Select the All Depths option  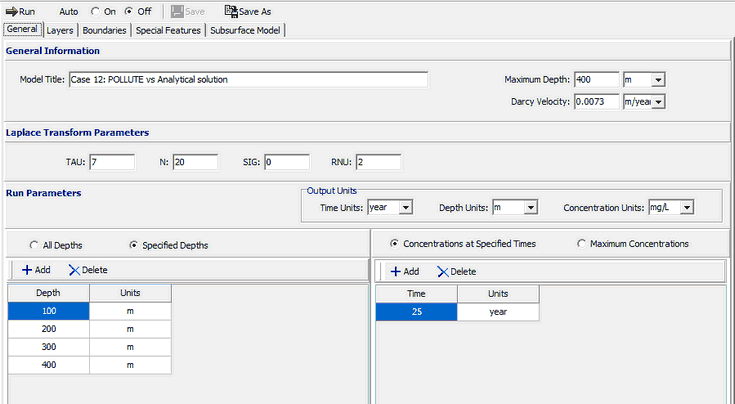tap(34, 244)
